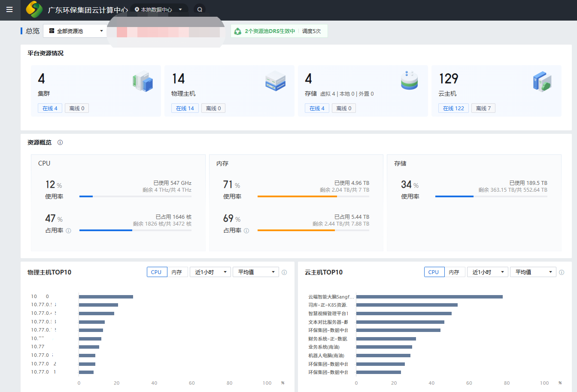Open the 本地数据中心 selector in header
Viewport: 577px width, 392px height.
coord(159,9)
